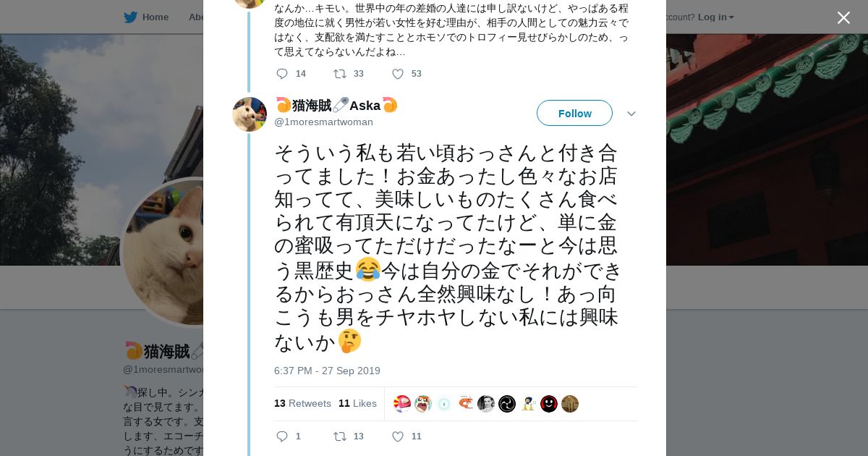Open the @1moresmartwoman handle link in tweet
Viewport: 868px width, 456px height.
click(323, 122)
